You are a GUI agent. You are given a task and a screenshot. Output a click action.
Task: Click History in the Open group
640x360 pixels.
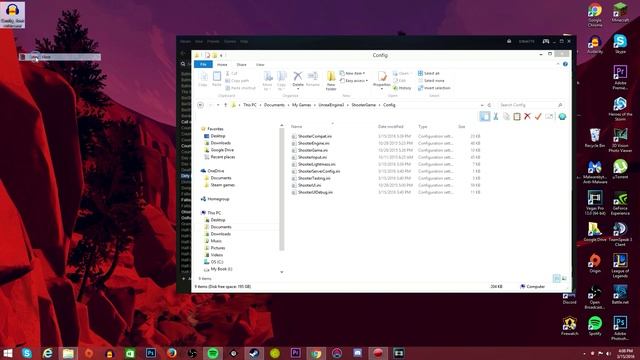pos(402,88)
